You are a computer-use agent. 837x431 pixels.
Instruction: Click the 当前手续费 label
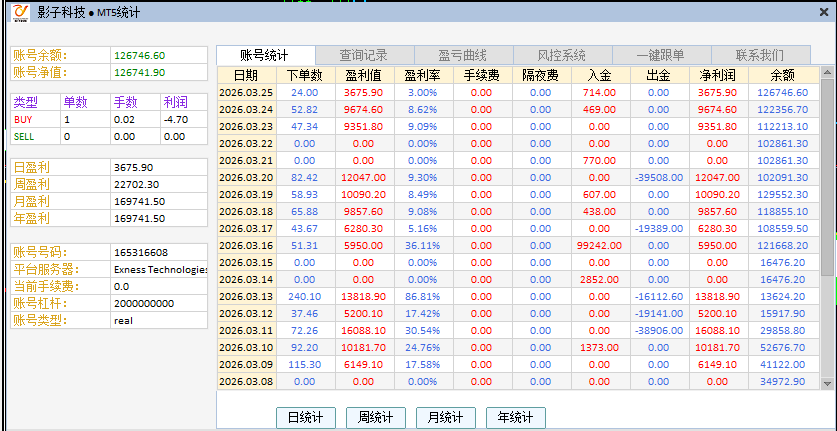click(44, 286)
